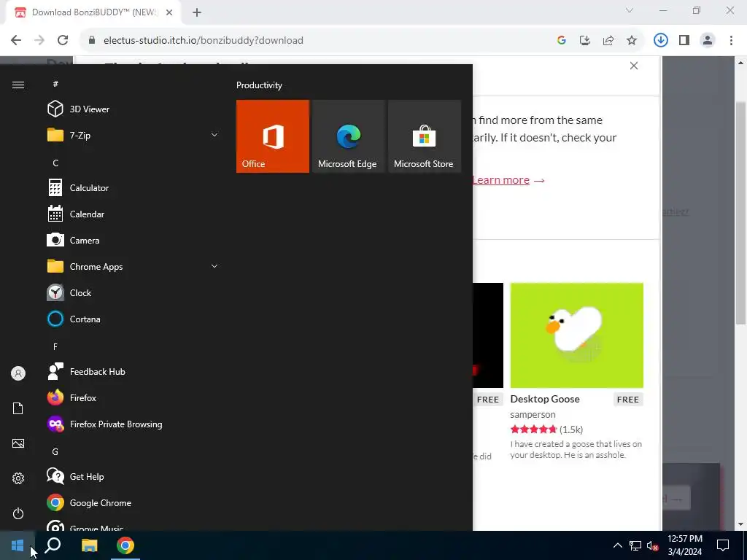Open the Desktop Goose title link
The height and width of the screenshot is (560, 747).
(545, 399)
